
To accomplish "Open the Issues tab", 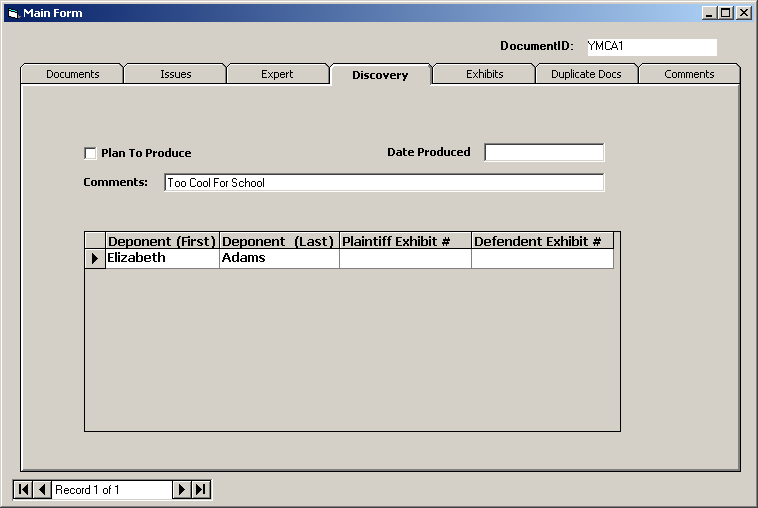I will tap(175, 74).
